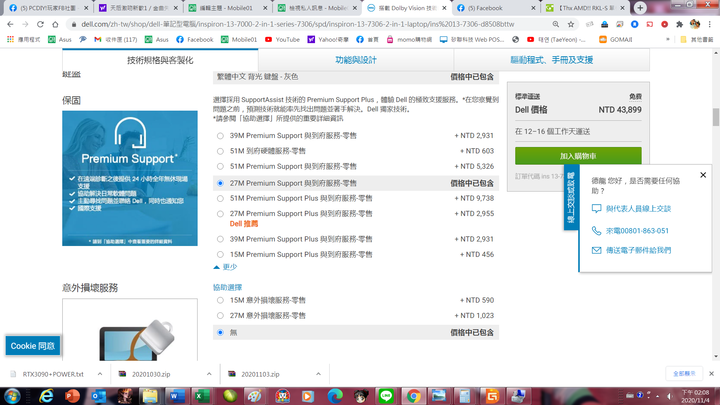Open the 協助選擇 link
Screen dimensions: 720x405
point(227,287)
